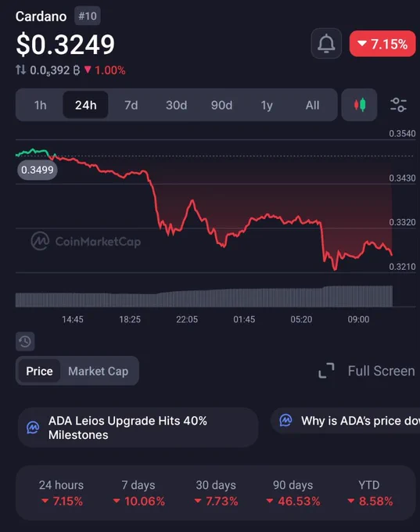
Task: Tap the price alert bell icon
Action: 326,44
